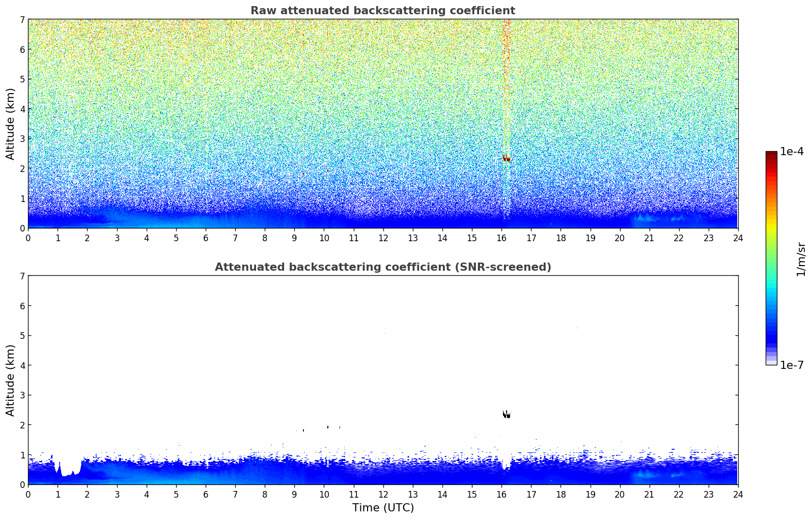
Task: Click the '1e-7' colorbar bottom label
Action: [x=792, y=365]
